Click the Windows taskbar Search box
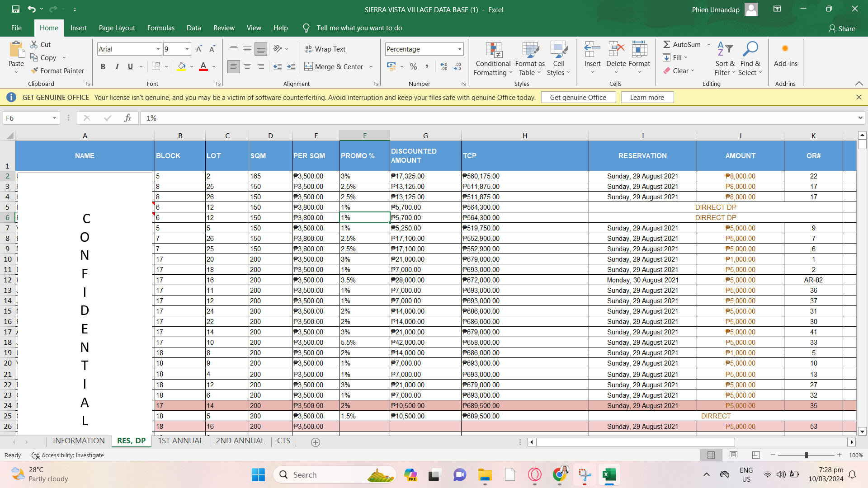Screen dimensions: 868x488 click(x=335, y=474)
